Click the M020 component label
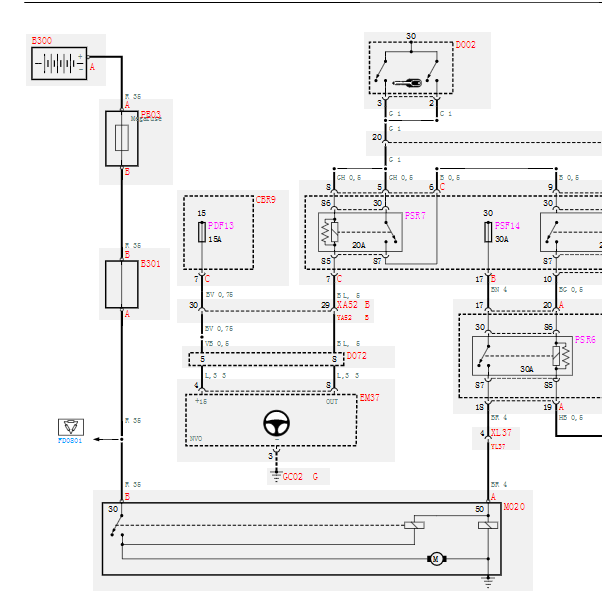This screenshot has height=607, width=602. (x=514, y=507)
